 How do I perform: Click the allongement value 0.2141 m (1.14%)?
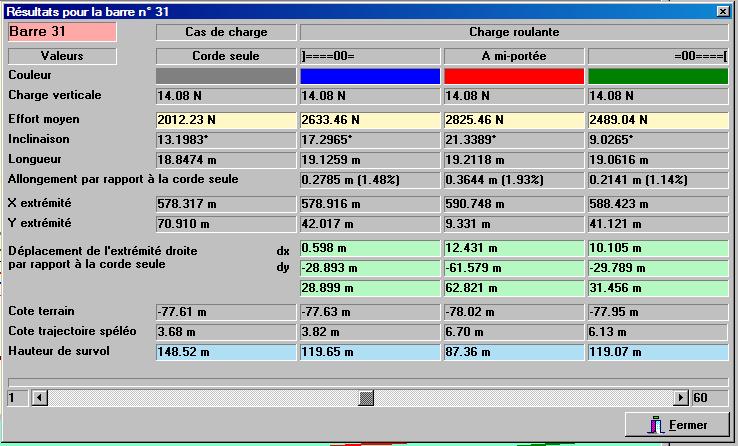658,180
